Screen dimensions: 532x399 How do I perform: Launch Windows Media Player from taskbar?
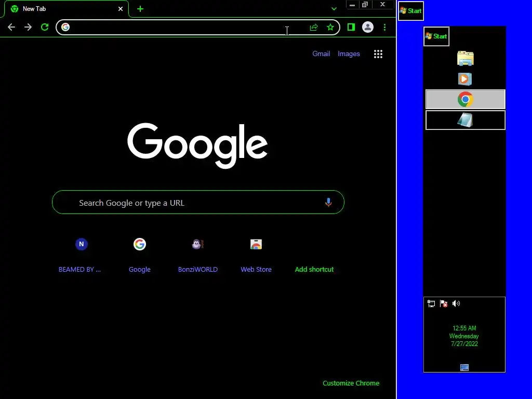coord(465,79)
